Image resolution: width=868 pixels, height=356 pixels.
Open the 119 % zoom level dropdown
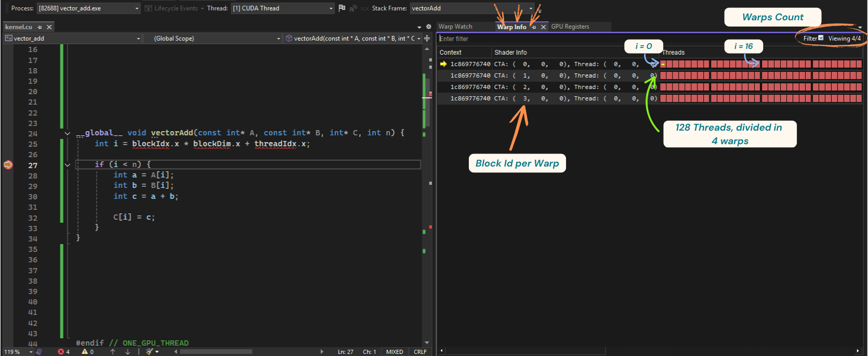click(x=19, y=352)
